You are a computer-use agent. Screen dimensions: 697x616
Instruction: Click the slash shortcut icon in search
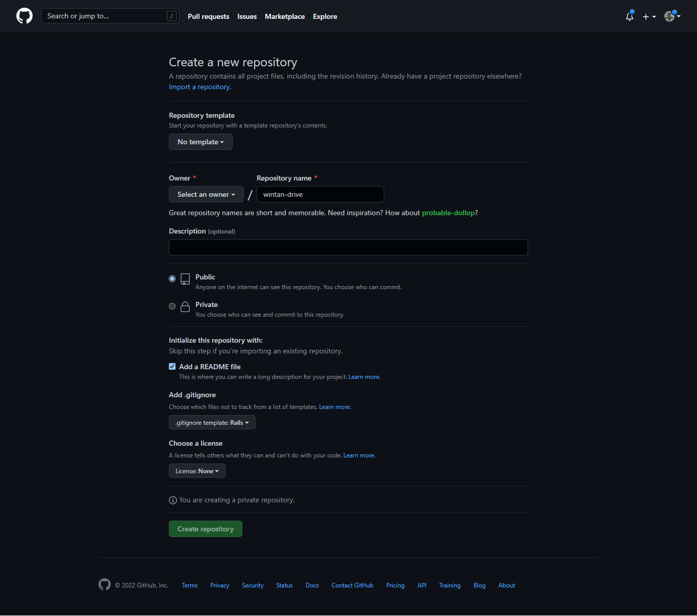(x=171, y=16)
